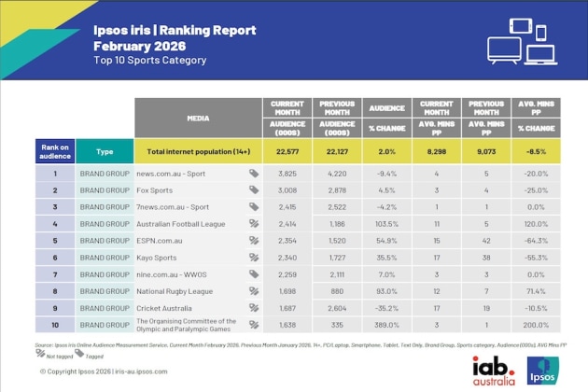
Task: Click rank number 10 cell
Action: (55, 325)
